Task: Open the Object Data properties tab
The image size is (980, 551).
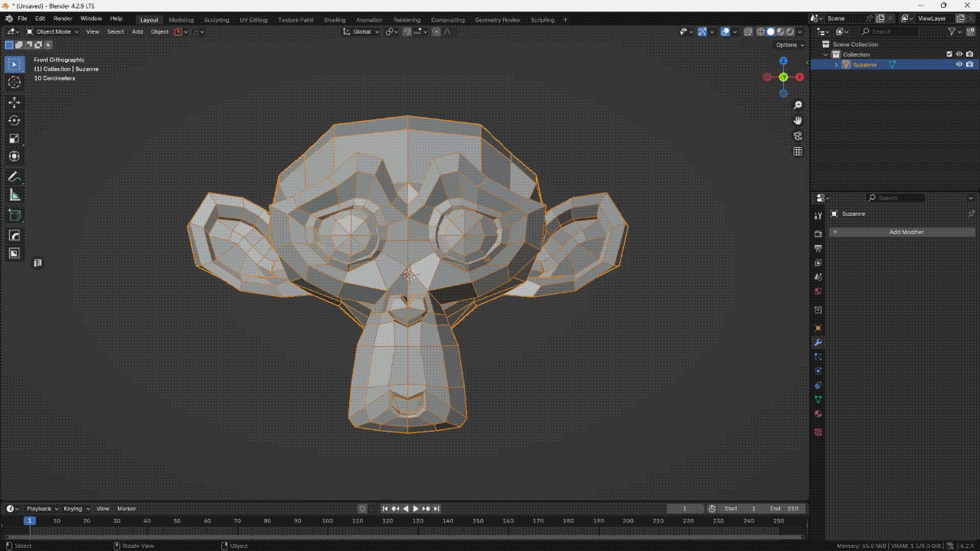Action: [x=818, y=399]
